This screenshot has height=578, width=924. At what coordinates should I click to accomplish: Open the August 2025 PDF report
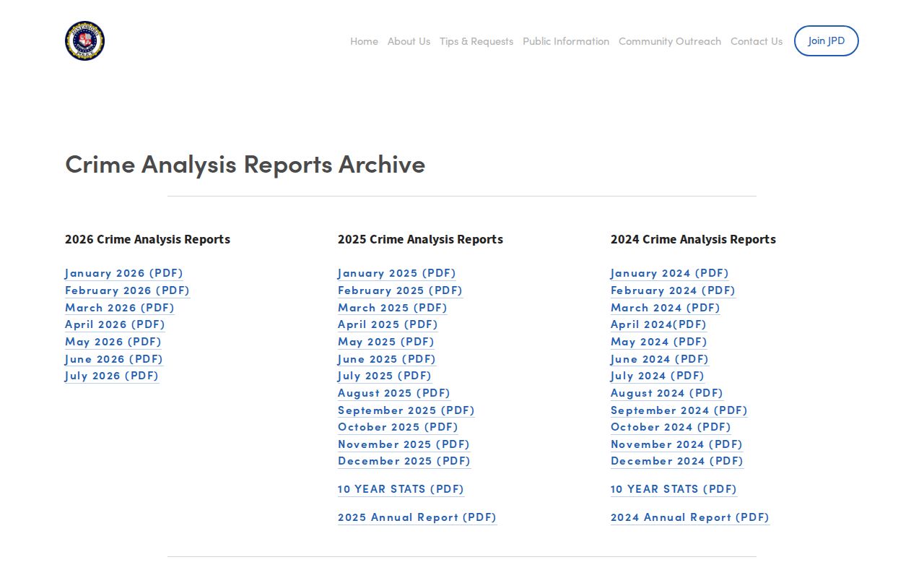click(394, 393)
